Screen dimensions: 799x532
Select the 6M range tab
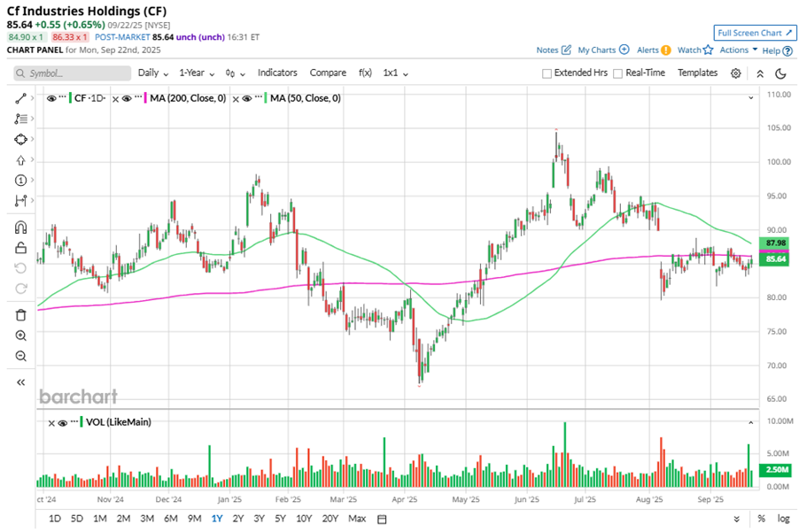click(x=171, y=519)
